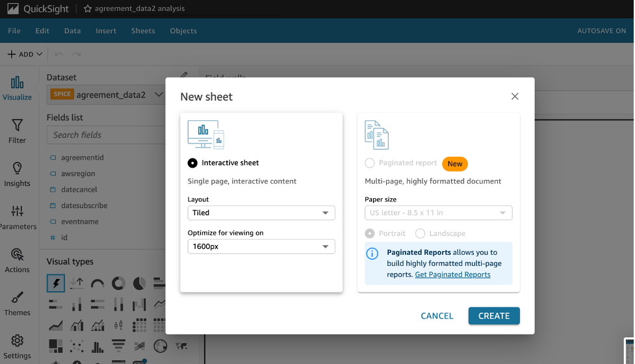Choose the Funnel chart visual type
Viewport: 635px width, 364px height.
[x=118, y=346]
